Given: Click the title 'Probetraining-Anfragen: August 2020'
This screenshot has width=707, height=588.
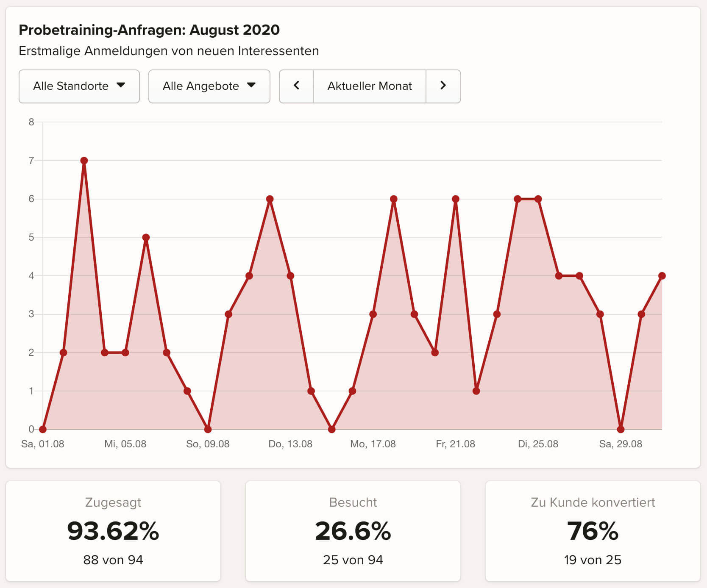Looking at the screenshot, I should 149,30.
